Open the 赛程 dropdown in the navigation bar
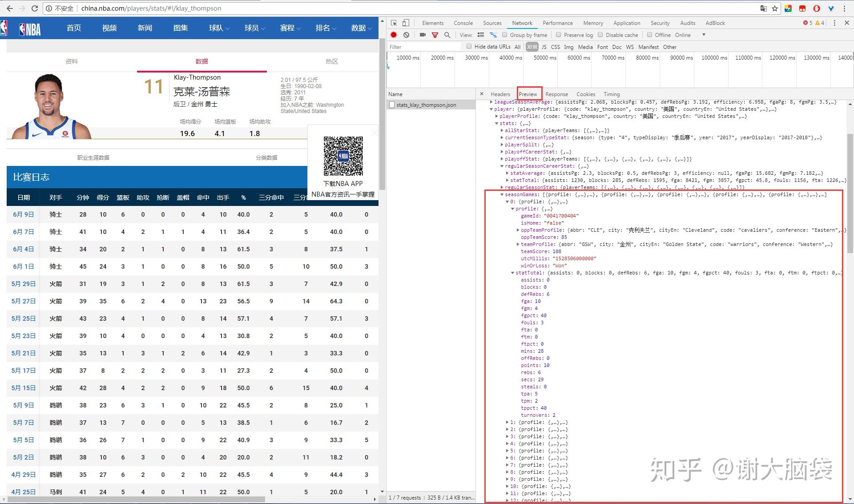 (290, 28)
